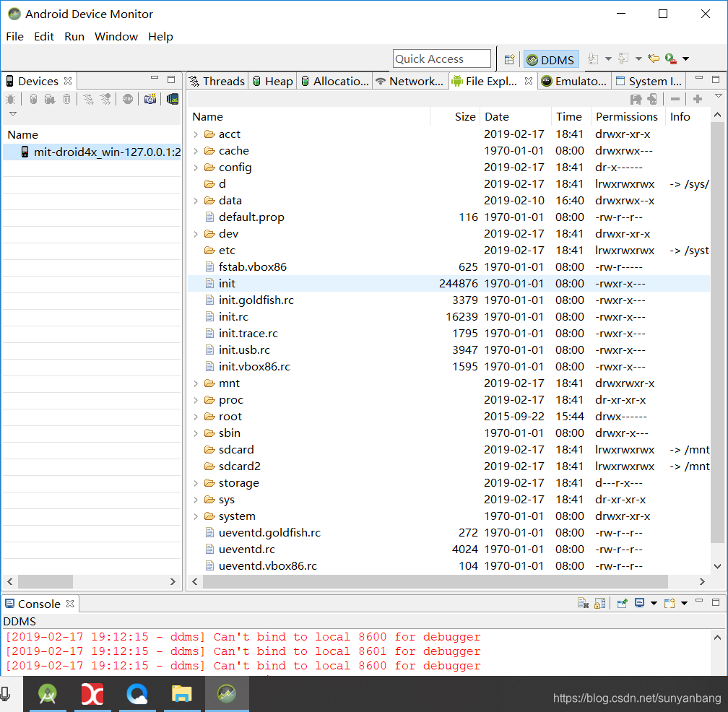Switch to the Heap tab
This screenshot has height=712, width=728.
[x=273, y=81]
